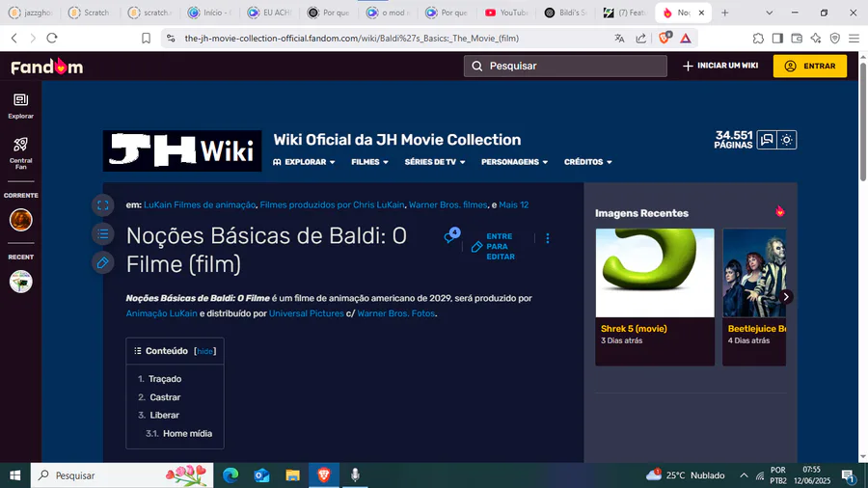Open File Explorer from the taskbar
This screenshot has height=488, width=868.
(293, 475)
